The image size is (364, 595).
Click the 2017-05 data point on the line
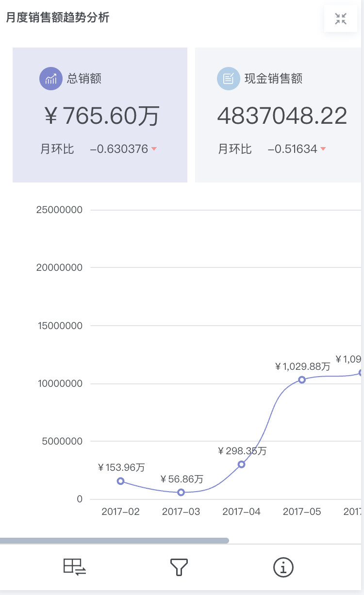302,380
